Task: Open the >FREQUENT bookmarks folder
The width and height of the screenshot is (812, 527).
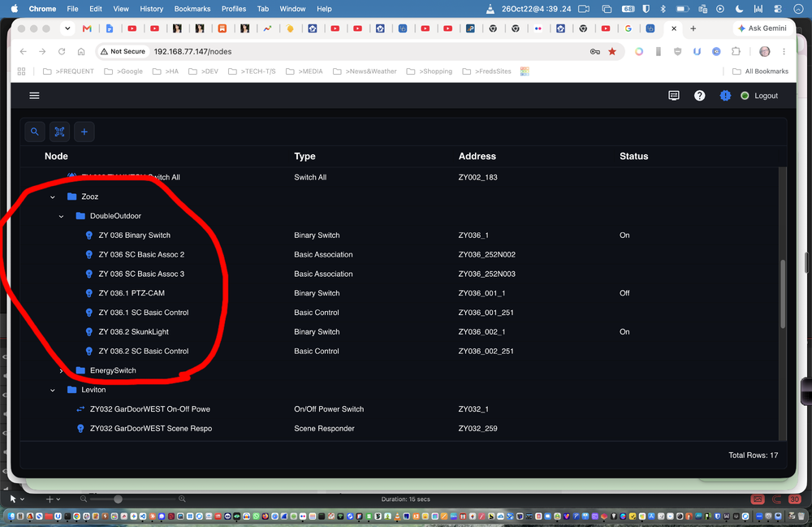Action: coord(68,71)
